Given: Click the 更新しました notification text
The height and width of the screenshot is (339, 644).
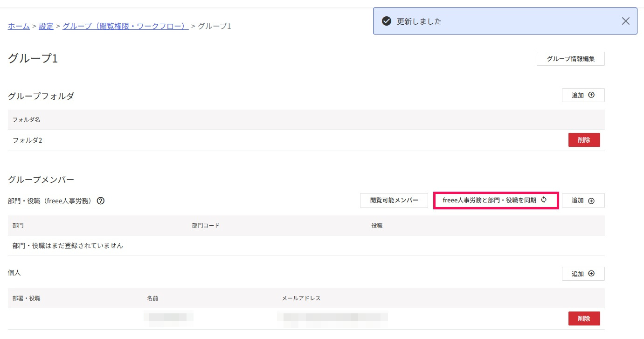Looking at the screenshot, I should click(x=419, y=21).
